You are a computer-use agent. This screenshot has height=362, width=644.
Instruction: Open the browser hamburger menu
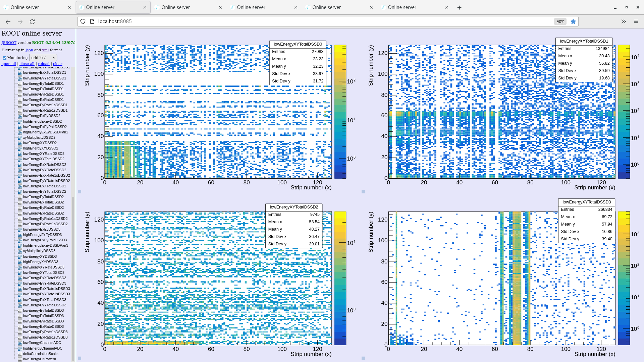coord(636,21)
